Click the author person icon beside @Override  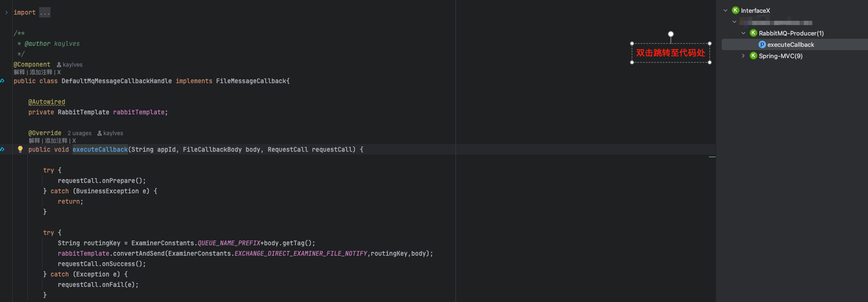tap(100, 133)
